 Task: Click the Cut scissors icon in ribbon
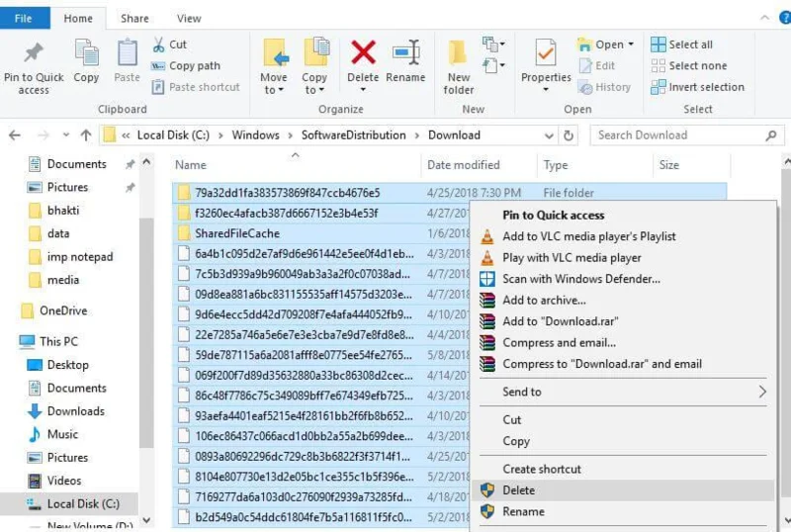[158, 44]
